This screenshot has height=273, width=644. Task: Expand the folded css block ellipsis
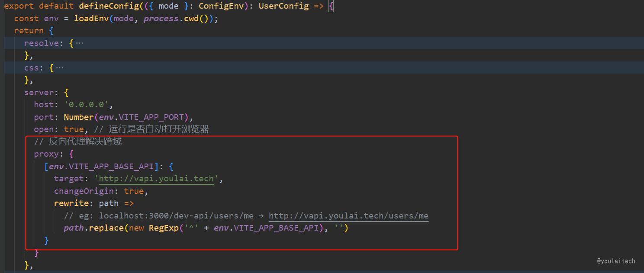(60, 68)
